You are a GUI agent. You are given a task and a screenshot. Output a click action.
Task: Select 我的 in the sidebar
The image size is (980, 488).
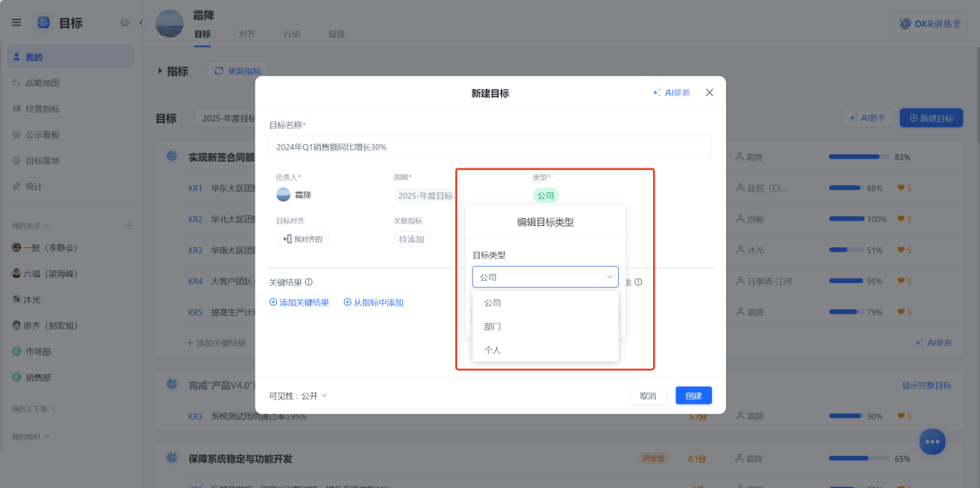pos(71,57)
